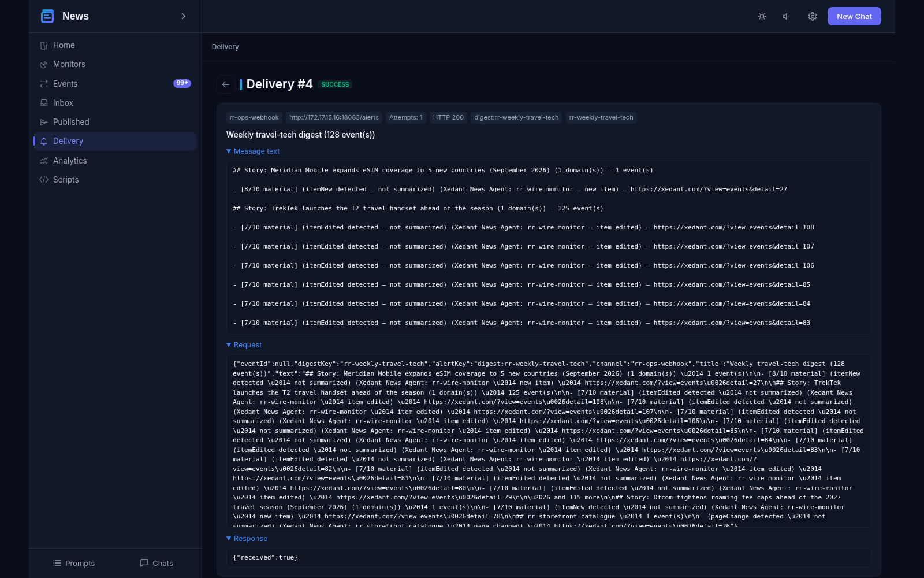Click the {"received":true} response text
Screen dimensions: 924x578
(265, 558)
